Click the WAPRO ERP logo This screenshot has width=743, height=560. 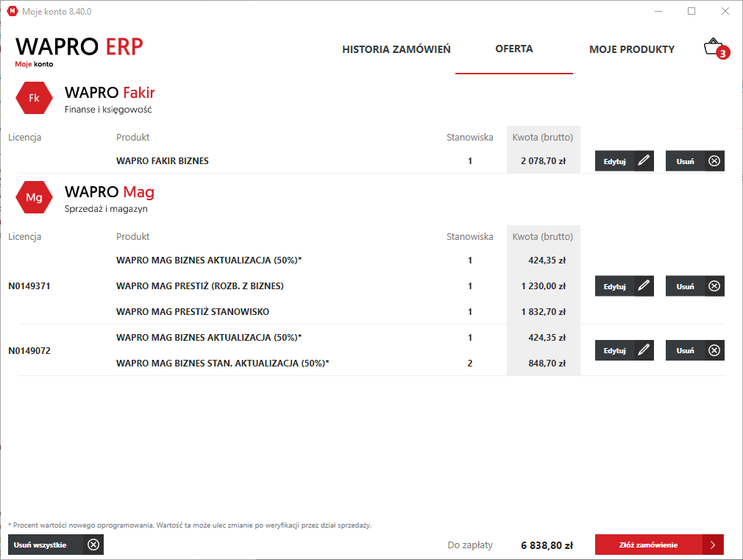coord(79,52)
